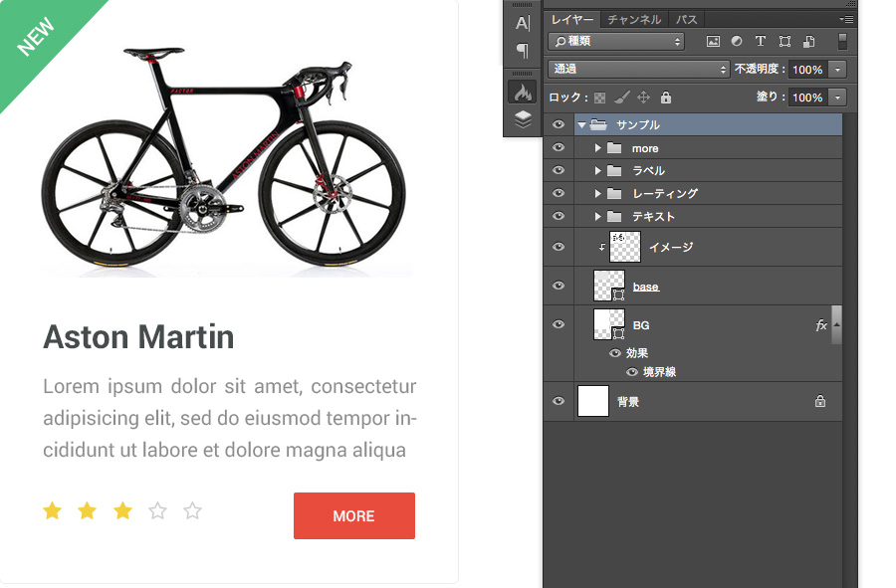This screenshot has height=588, width=896.
Task: Hide the ラベル group
Action: [559, 170]
